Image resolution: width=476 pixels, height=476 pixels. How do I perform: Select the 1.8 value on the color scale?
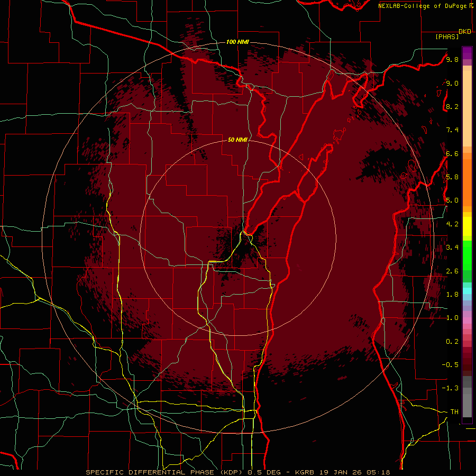point(452,295)
